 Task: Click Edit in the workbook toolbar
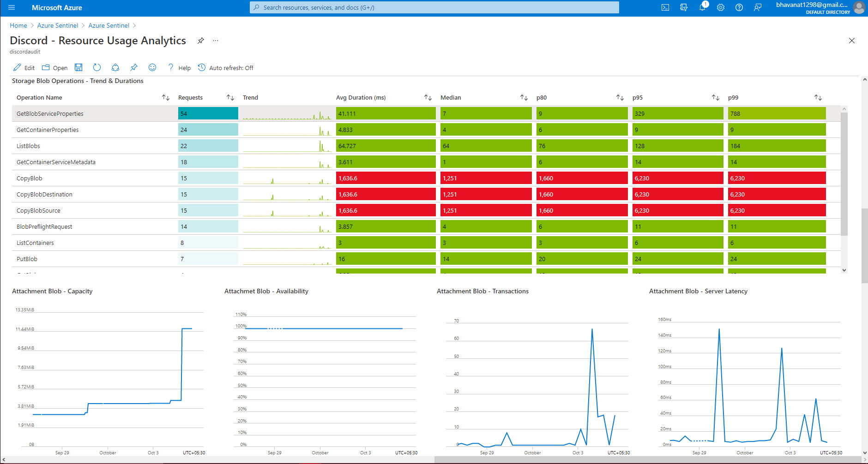(x=24, y=68)
